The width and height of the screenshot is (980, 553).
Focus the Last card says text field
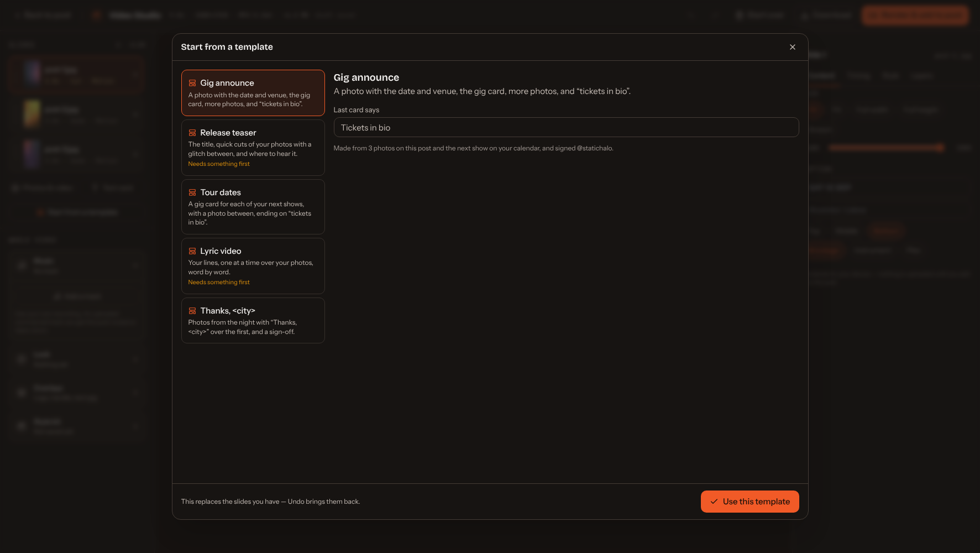click(566, 127)
